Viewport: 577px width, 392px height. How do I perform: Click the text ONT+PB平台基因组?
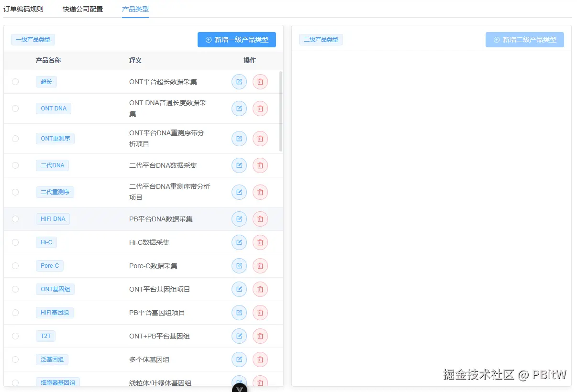pos(159,336)
